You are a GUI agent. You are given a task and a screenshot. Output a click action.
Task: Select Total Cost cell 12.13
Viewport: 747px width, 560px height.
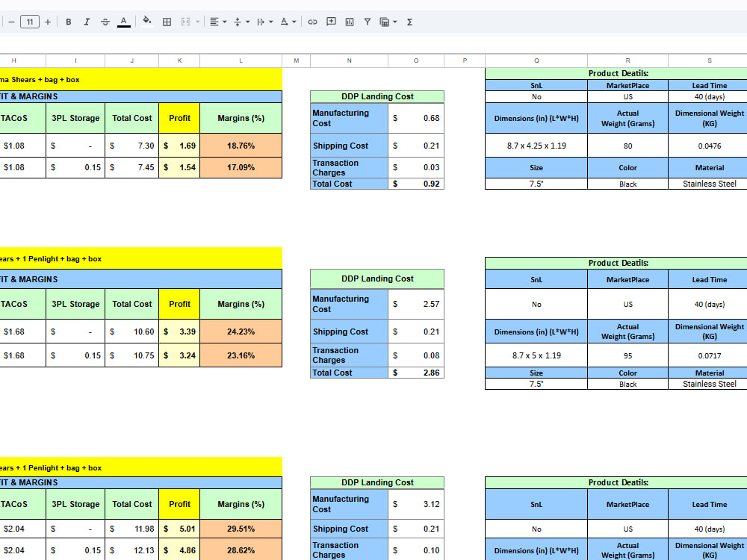point(132,550)
